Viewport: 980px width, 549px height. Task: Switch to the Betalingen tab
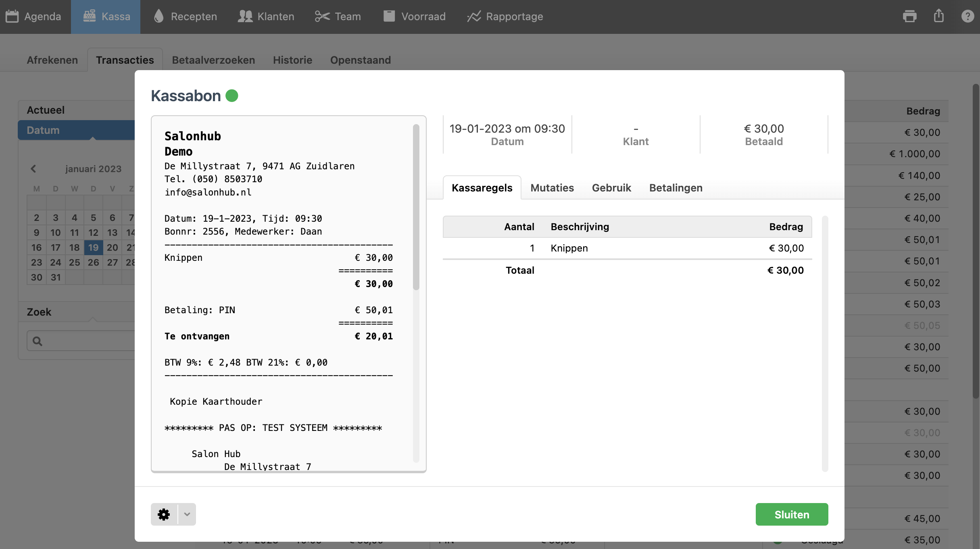coord(676,188)
